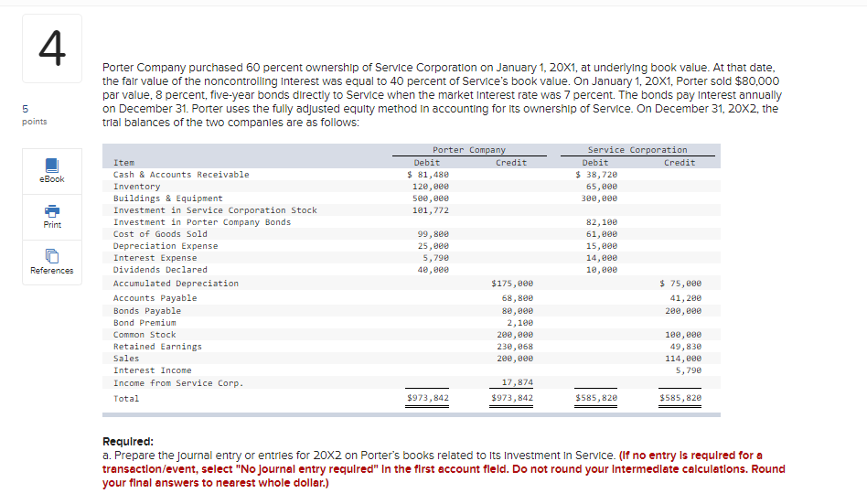The image size is (867, 504).
Task: Click the bond investment value 82,100
Action: [602, 222]
